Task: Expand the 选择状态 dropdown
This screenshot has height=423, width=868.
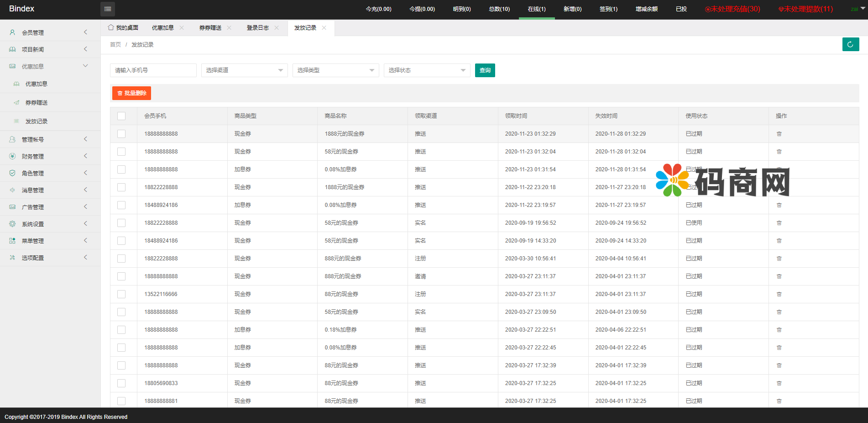Action: coord(427,70)
